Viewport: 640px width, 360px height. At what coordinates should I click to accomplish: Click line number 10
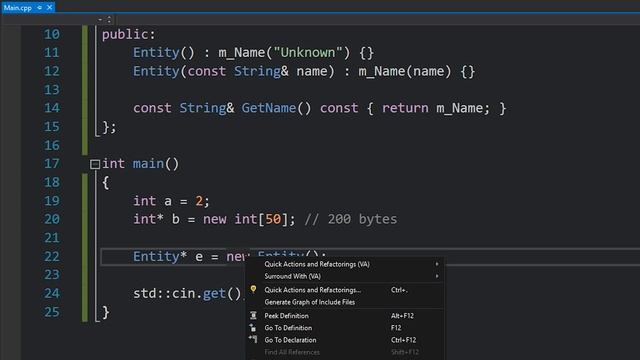coord(52,34)
